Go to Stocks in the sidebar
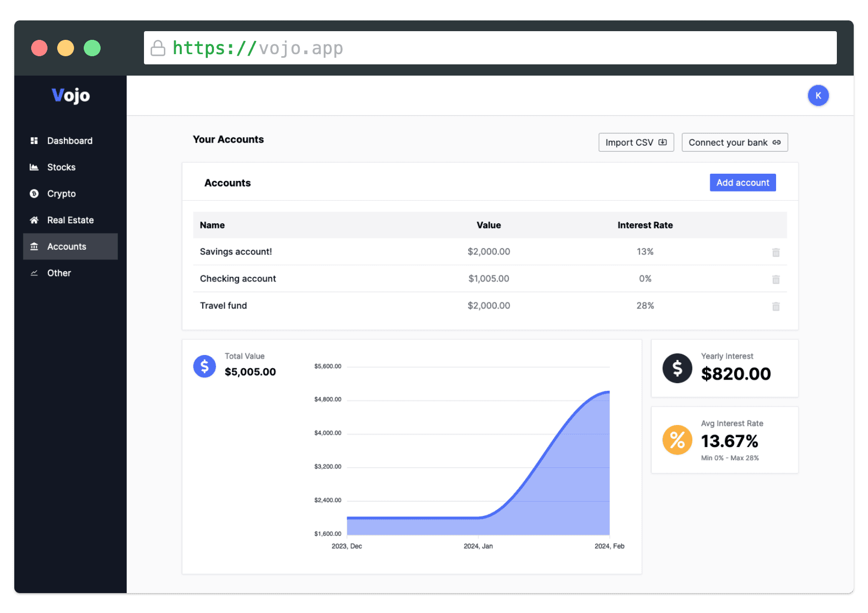 61,167
